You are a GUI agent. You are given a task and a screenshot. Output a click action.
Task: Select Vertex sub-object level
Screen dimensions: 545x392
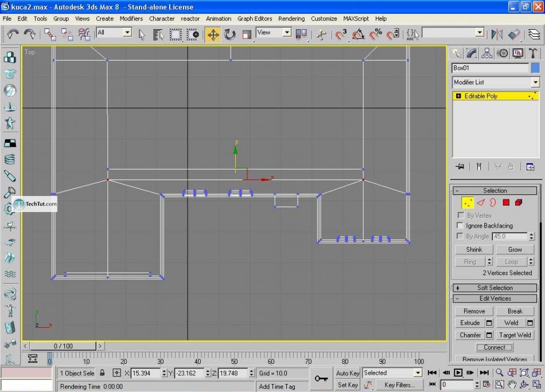click(468, 202)
